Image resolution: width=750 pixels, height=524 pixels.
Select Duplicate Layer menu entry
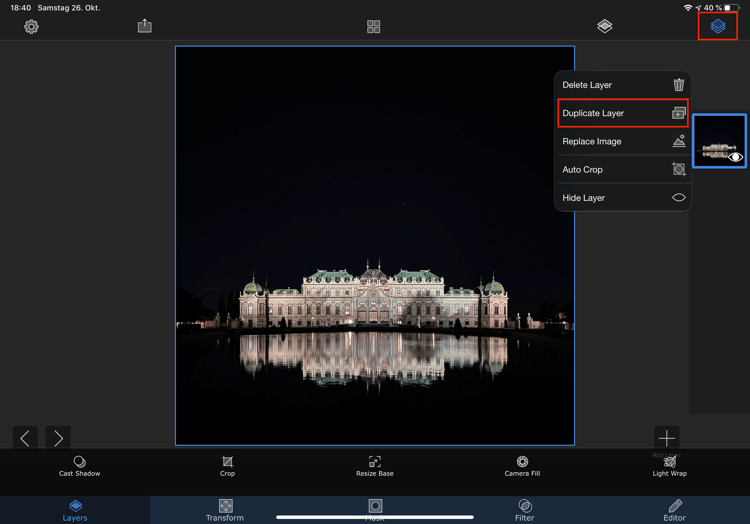(623, 113)
